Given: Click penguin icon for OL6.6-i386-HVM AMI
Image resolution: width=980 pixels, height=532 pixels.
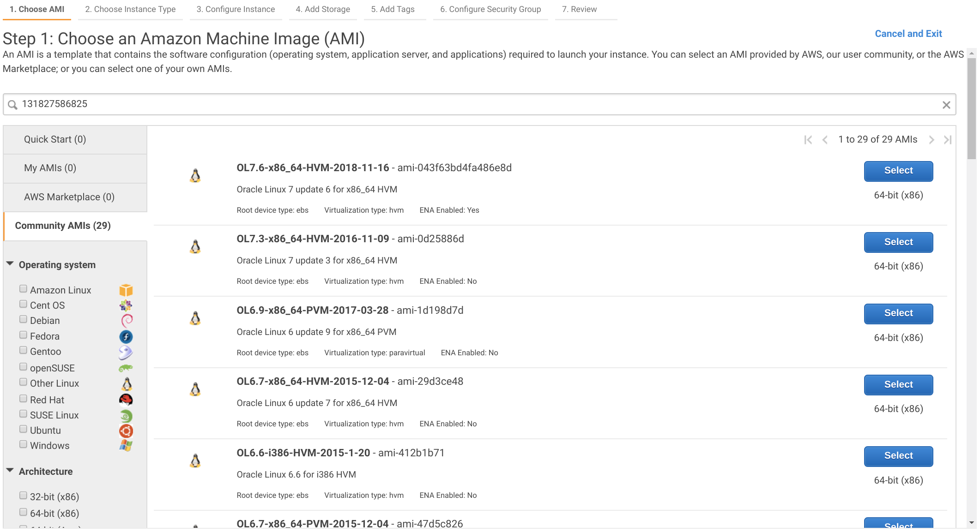Looking at the screenshot, I should [195, 461].
